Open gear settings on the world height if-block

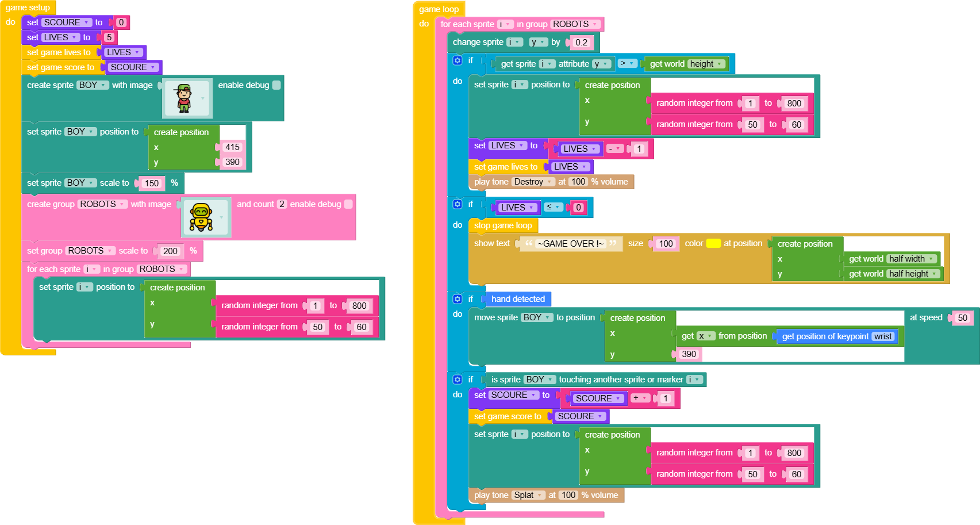(x=458, y=60)
